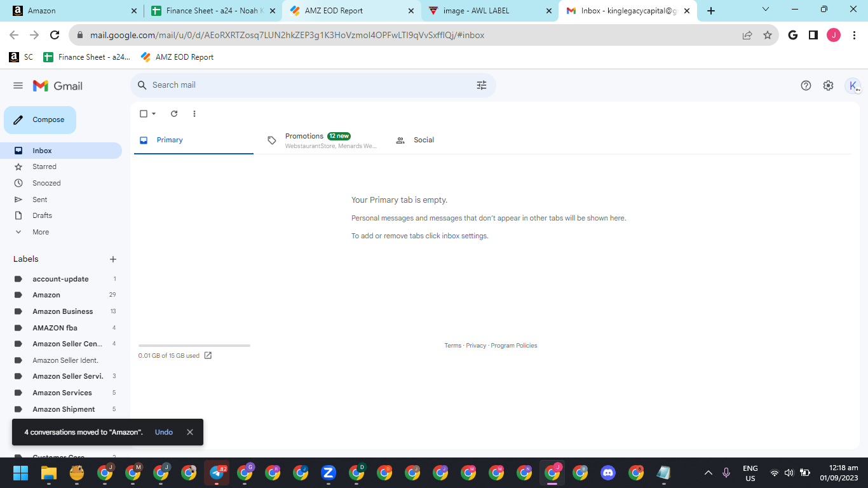Open the Snoozed folder
The height and width of the screenshot is (488, 868).
point(46,183)
